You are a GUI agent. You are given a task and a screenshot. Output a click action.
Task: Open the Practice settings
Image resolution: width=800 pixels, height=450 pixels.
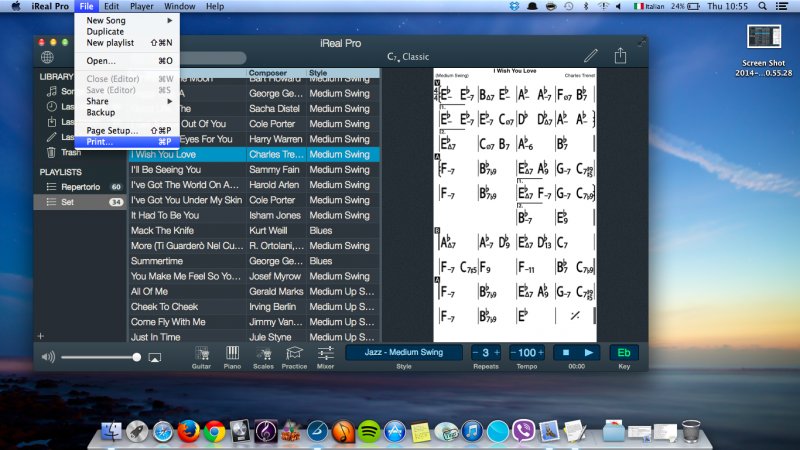point(294,357)
